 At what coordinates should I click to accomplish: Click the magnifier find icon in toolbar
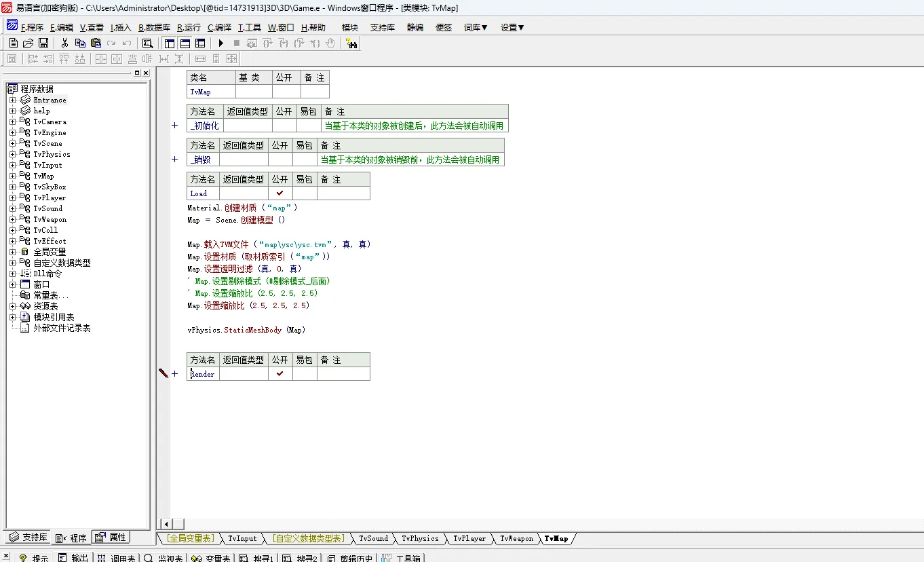(147, 43)
